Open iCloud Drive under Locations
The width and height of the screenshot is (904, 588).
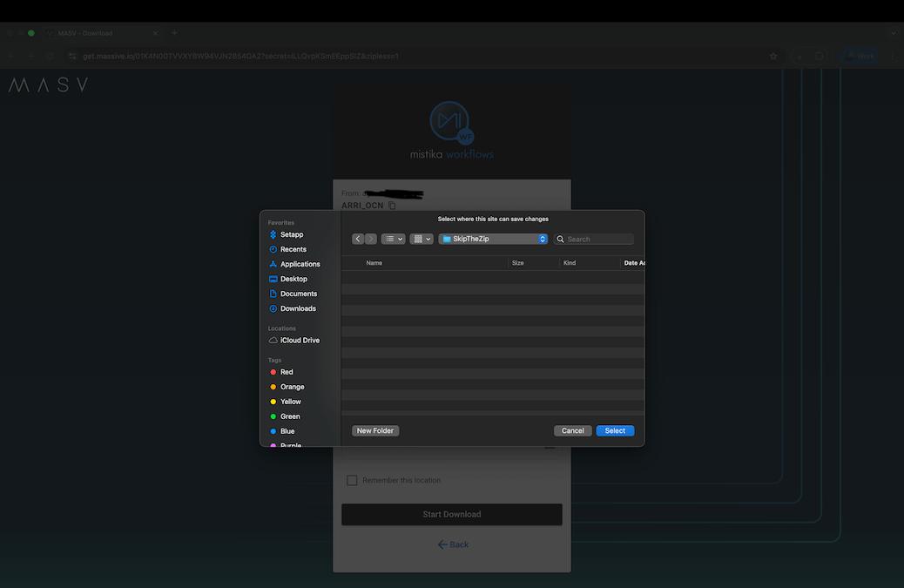296,340
